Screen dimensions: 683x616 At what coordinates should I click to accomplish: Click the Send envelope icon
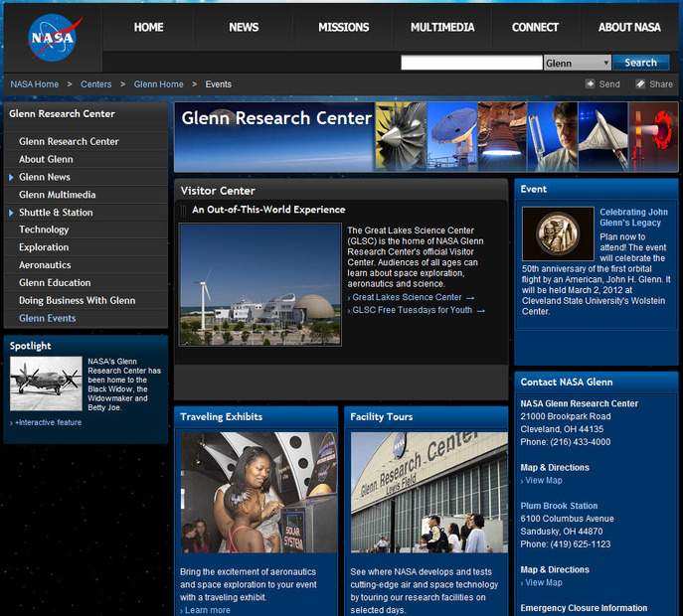click(590, 83)
